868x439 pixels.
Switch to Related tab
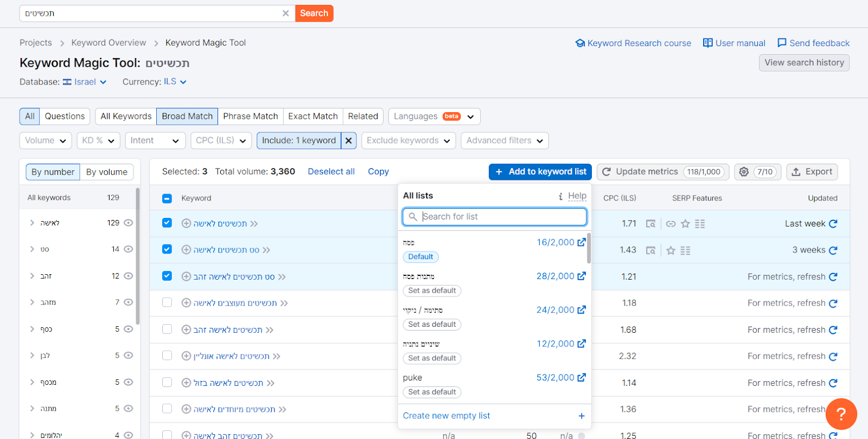tap(363, 116)
